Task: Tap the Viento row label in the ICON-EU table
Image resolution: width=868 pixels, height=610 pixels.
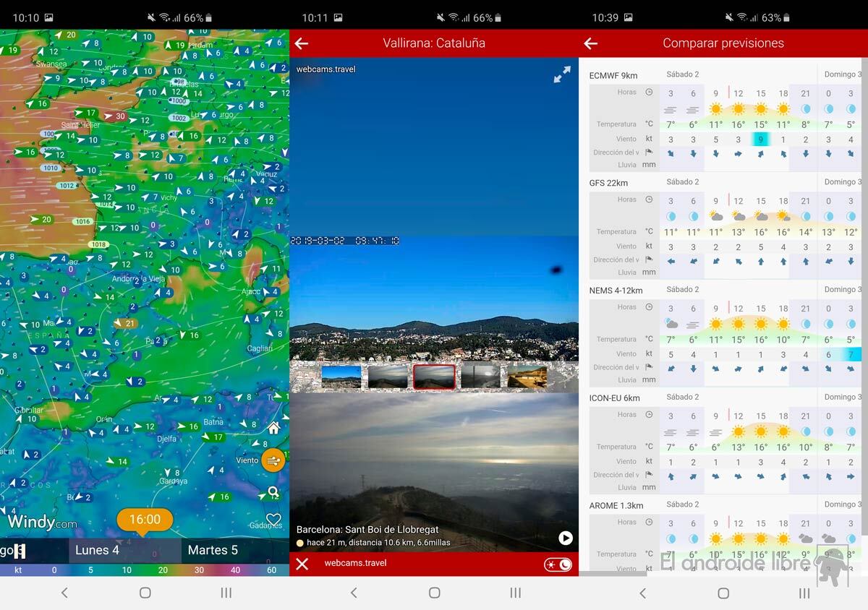Action: (x=626, y=461)
